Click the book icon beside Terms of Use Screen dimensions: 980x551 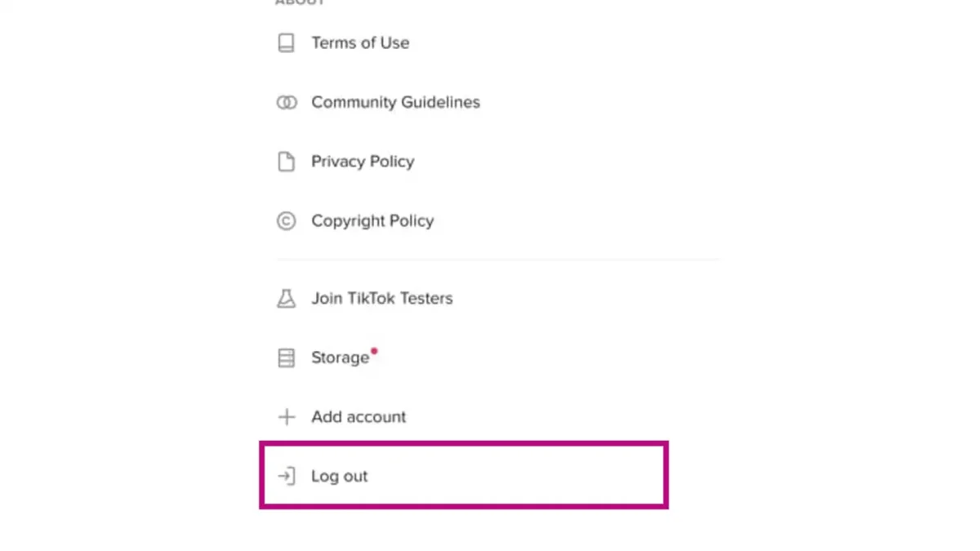286,42
